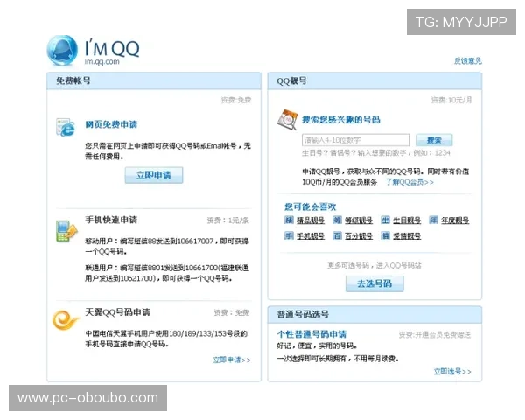Open the 百分靓号 link
The width and height of the screenshot is (525, 420).
click(359, 236)
